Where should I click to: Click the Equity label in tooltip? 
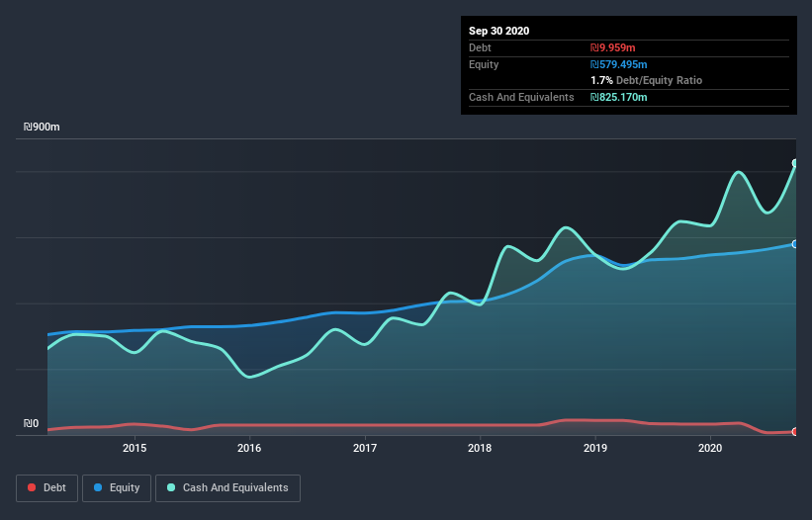[x=484, y=64]
